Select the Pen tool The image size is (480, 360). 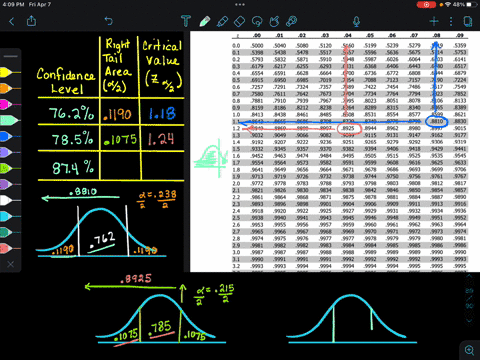point(204,21)
